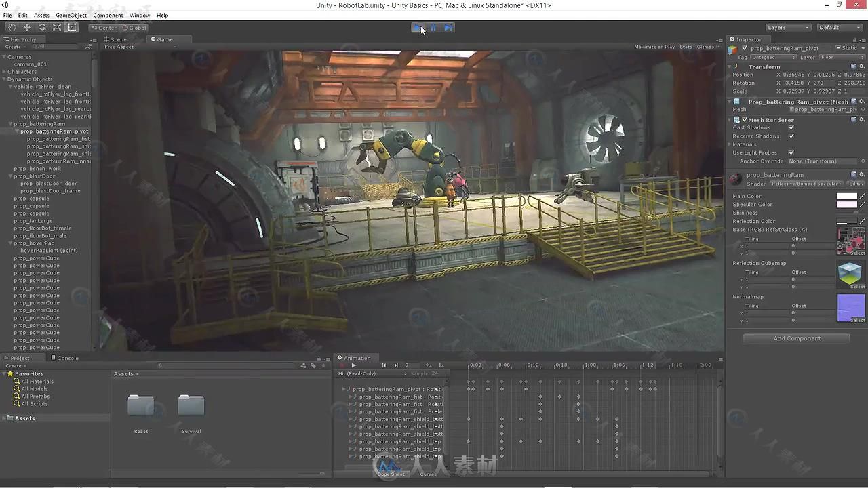Click the Pause button in toolbar
This screenshot has height=488, width=868.
(x=433, y=28)
